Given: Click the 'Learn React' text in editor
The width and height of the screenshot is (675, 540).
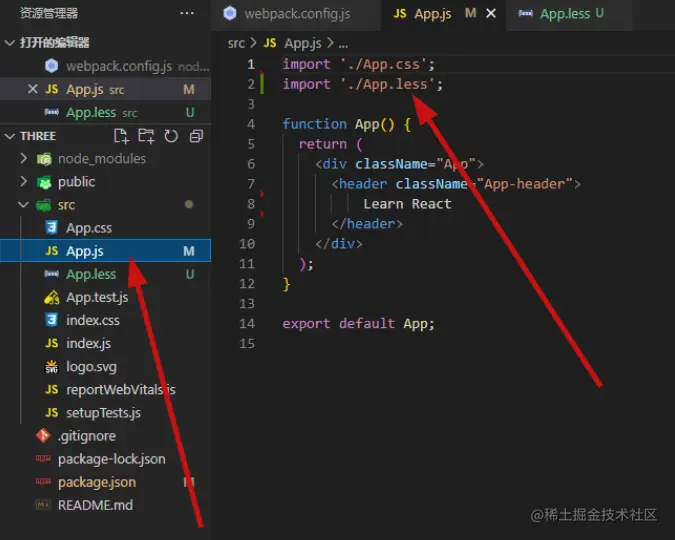Looking at the screenshot, I should [x=407, y=204].
